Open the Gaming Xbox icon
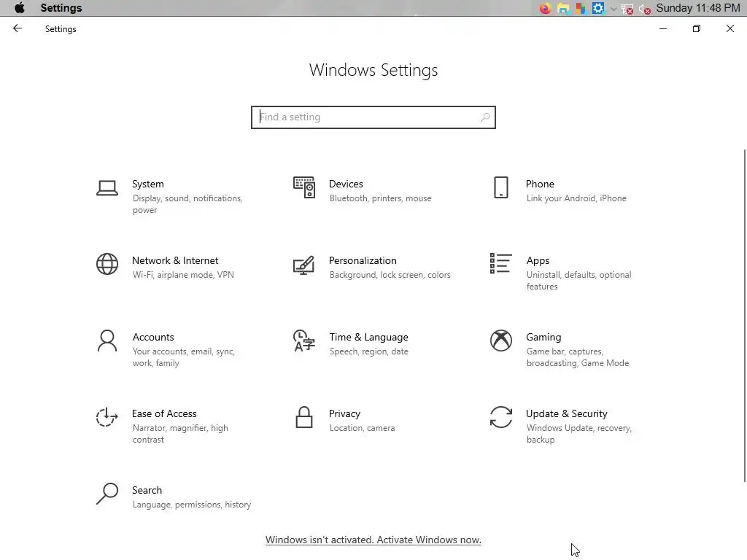The image size is (747, 560). pos(500,341)
